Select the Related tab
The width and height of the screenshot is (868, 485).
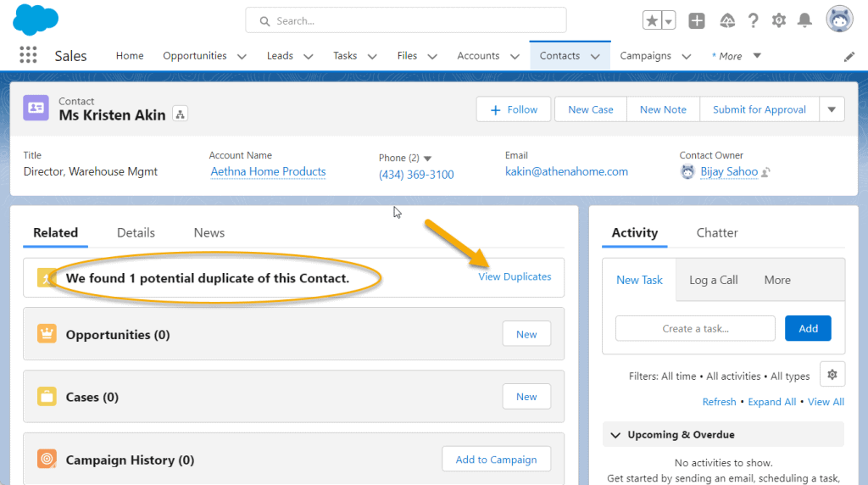click(55, 232)
